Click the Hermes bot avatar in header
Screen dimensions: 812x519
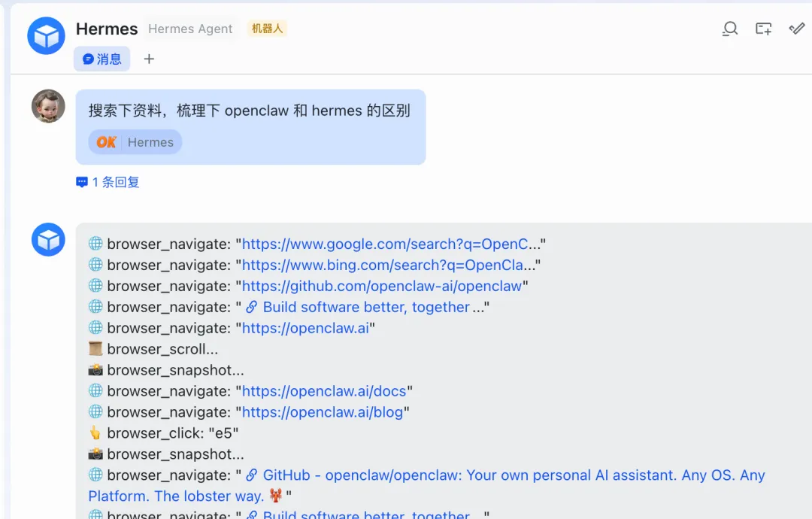pyautogui.click(x=47, y=35)
